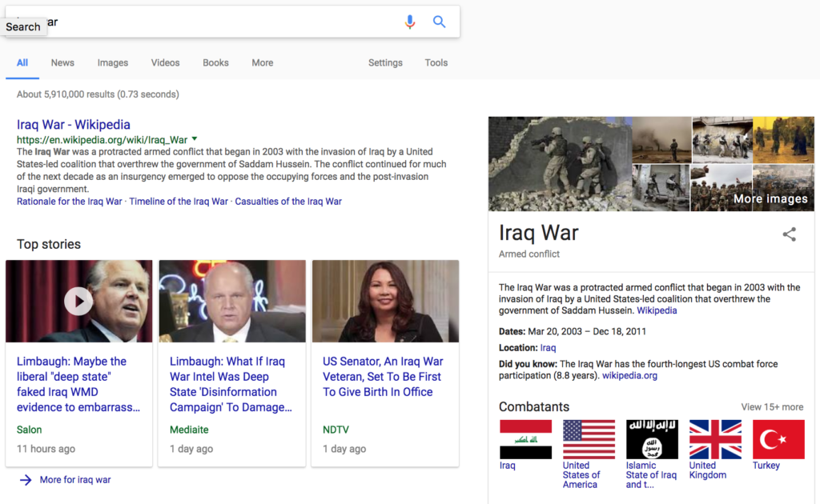
Task: Open the search Tools menu
Action: (x=436, y=62)
